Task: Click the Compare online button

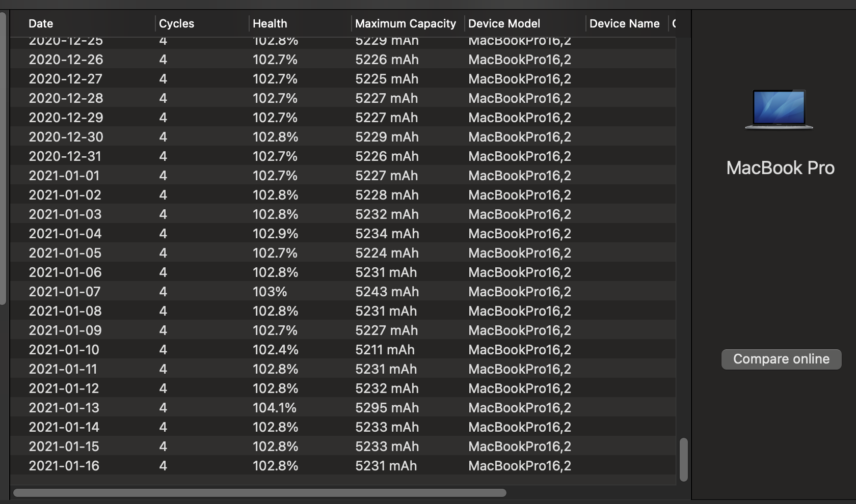Action: tap(781, 359)
